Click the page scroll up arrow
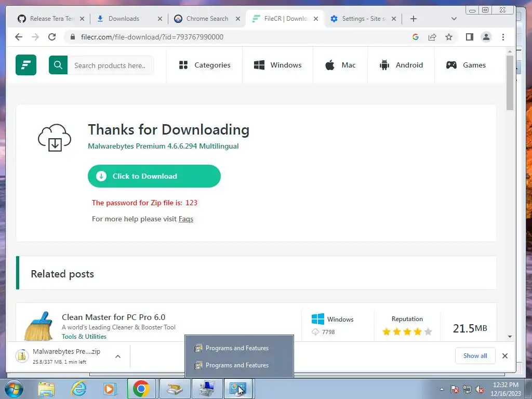 [510, 51]
